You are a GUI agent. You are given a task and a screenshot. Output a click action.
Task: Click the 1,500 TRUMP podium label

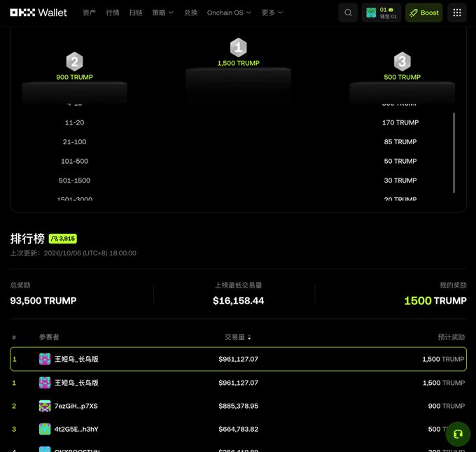click(x=238, y=63)
